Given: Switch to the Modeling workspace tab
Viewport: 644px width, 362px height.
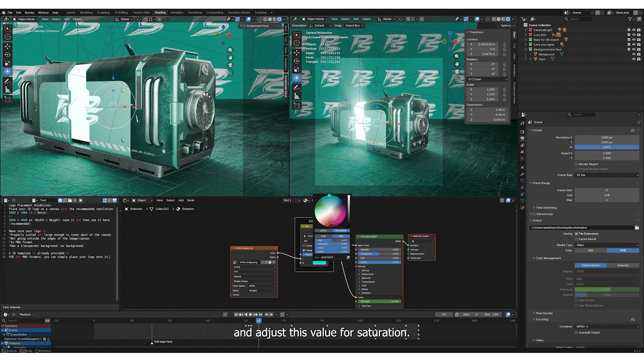Looking at the screenshot, I should [x=86, y=12].
